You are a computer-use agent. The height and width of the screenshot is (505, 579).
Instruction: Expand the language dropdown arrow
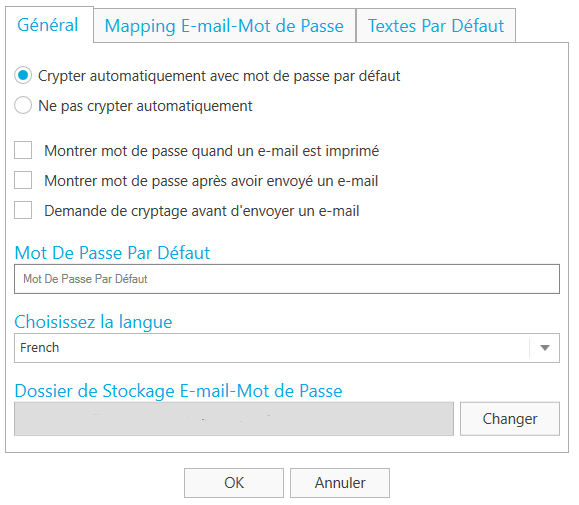tap(545, 348)
